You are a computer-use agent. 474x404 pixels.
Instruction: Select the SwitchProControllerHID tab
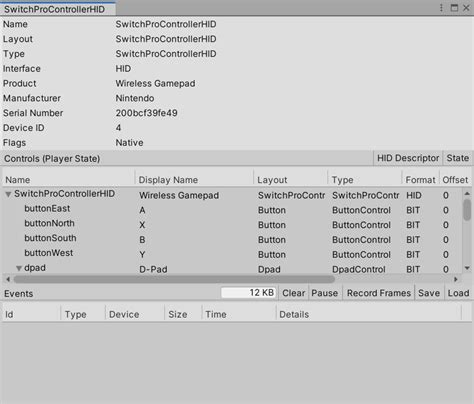57,9
